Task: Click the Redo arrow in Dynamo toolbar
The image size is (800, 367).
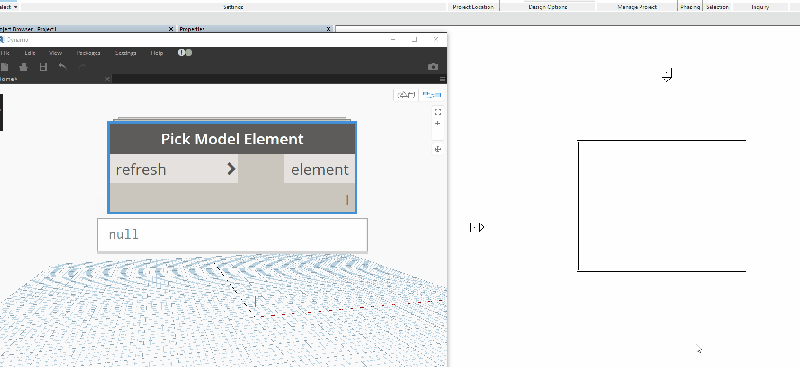Action: (x=82, y=67)
